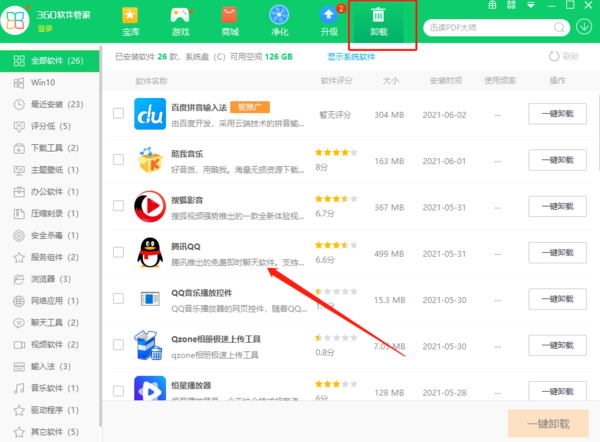The width and height of the screenshot is (600, 442).
Task: Open the 游戏 games section
Action: [x=181, y=23]
